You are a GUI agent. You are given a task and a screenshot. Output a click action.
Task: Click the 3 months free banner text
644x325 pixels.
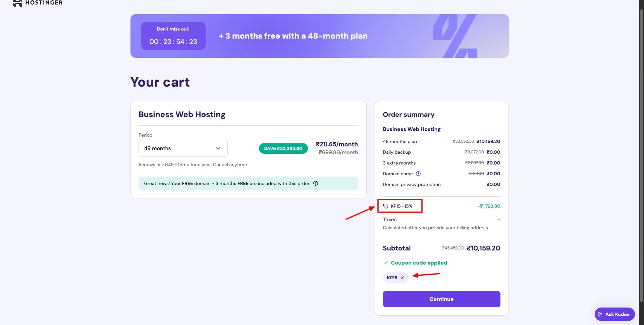pos(293,36)
